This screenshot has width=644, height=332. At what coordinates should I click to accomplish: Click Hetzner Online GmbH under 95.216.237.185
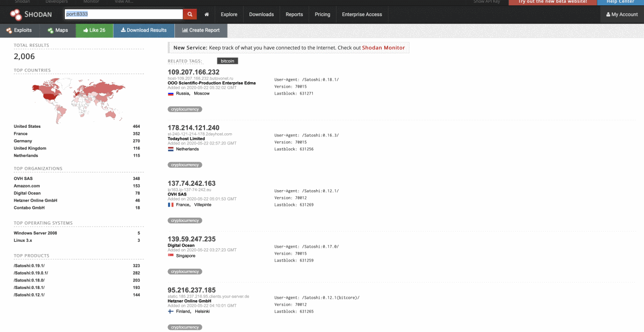(x=190, y=301)
